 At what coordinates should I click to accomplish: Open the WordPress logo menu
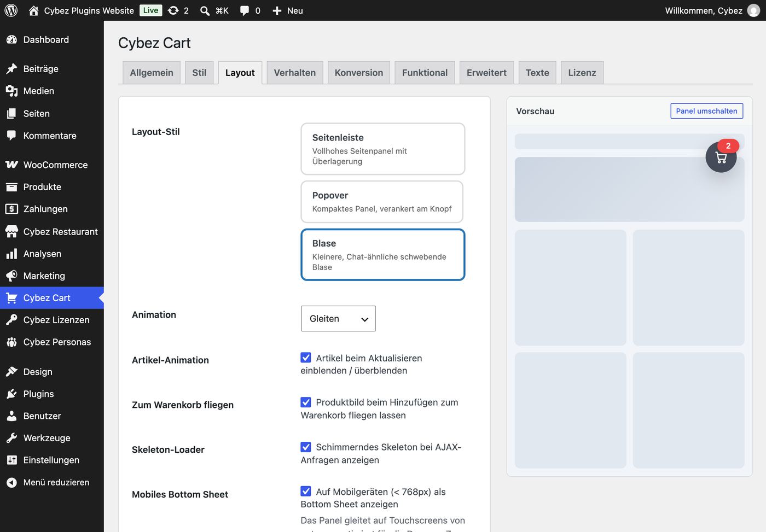click(x=11, y=10)
